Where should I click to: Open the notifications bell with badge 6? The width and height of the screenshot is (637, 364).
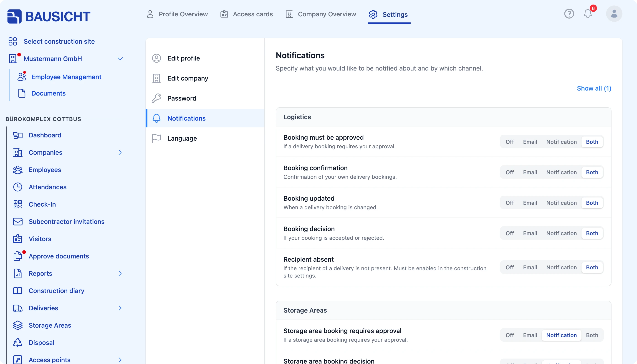pyautogui.click(x=588, y=14)
